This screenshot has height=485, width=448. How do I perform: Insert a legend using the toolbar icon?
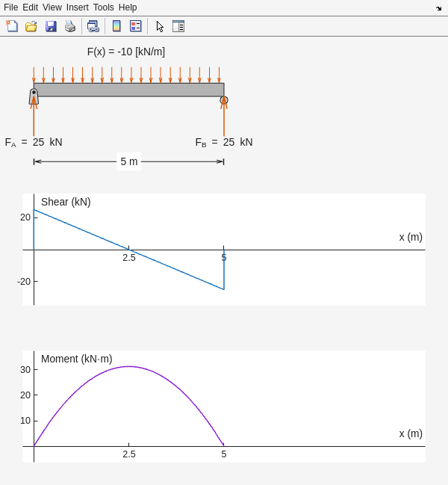point(135,26)
